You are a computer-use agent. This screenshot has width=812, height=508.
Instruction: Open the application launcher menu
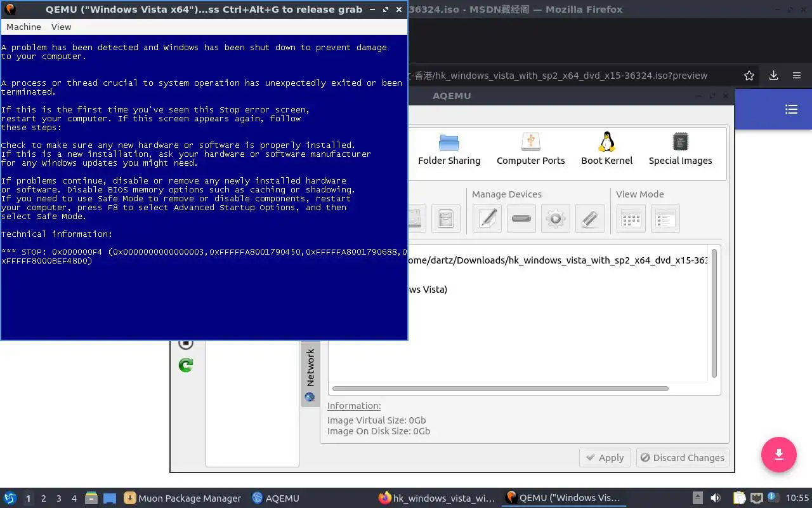coord(10,498)
